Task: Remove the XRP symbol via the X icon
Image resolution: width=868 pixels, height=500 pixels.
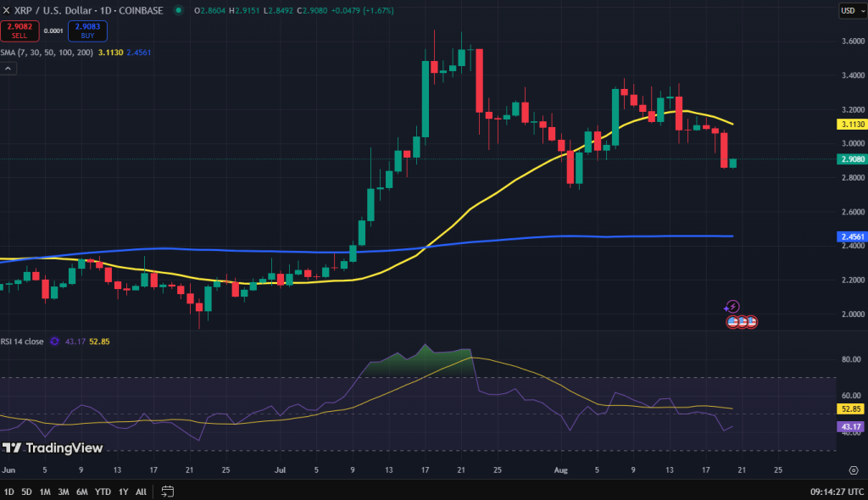Action: click(7, 10)
